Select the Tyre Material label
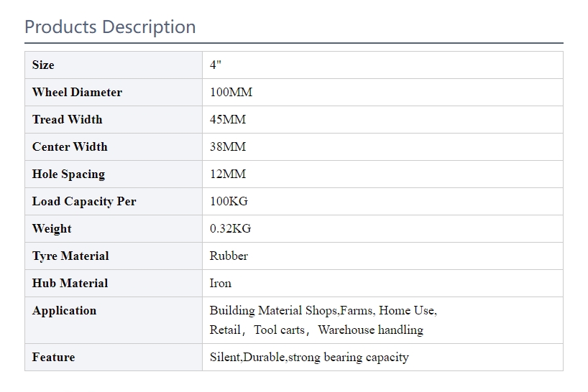Image resolution: width=588 pixels, height=392 pixels. (x=70, y=256)
